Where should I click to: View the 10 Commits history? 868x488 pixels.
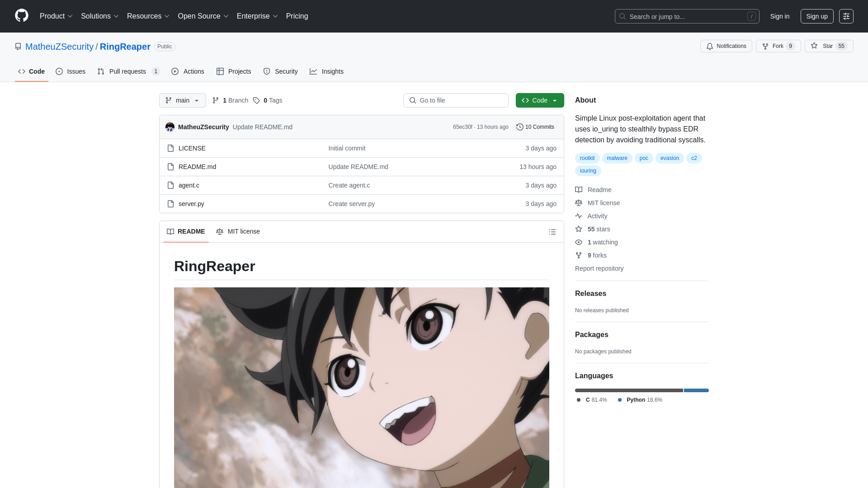[535, 127]
